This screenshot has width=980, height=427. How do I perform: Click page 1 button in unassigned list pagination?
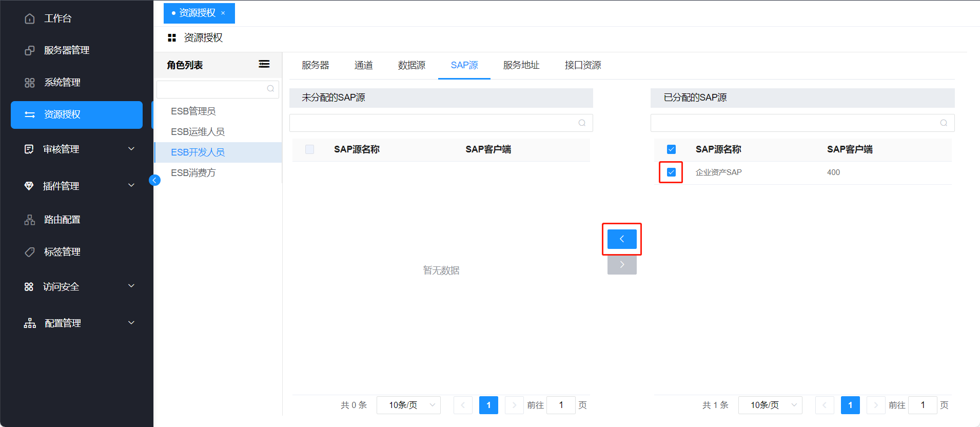coord(488,405)
